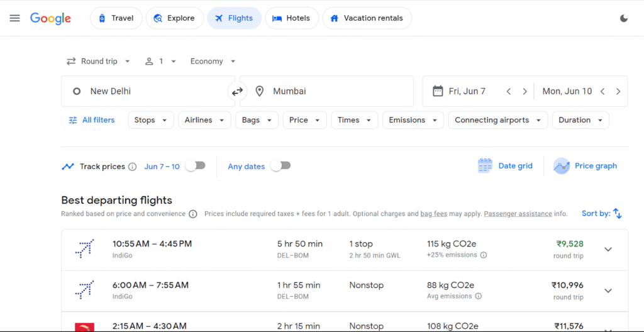The width and height of the screenshot is (644, 332).
Task: Open Sort by arrows icon
Action: click(x=618, y=214)
